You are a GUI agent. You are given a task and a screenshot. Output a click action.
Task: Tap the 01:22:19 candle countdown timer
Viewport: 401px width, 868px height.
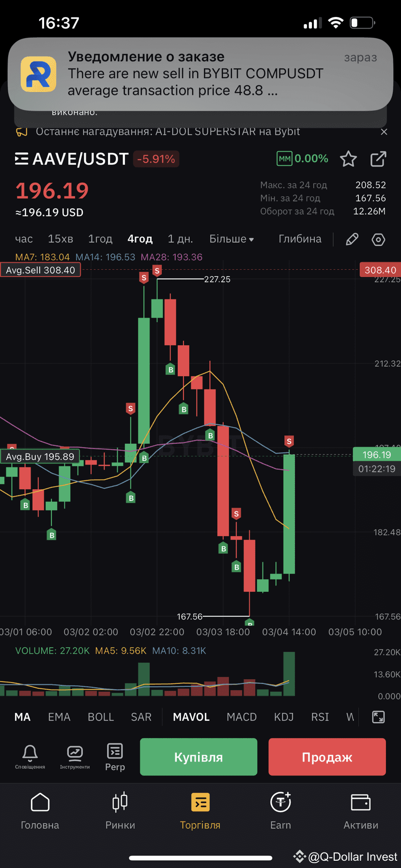coord(377,469)
